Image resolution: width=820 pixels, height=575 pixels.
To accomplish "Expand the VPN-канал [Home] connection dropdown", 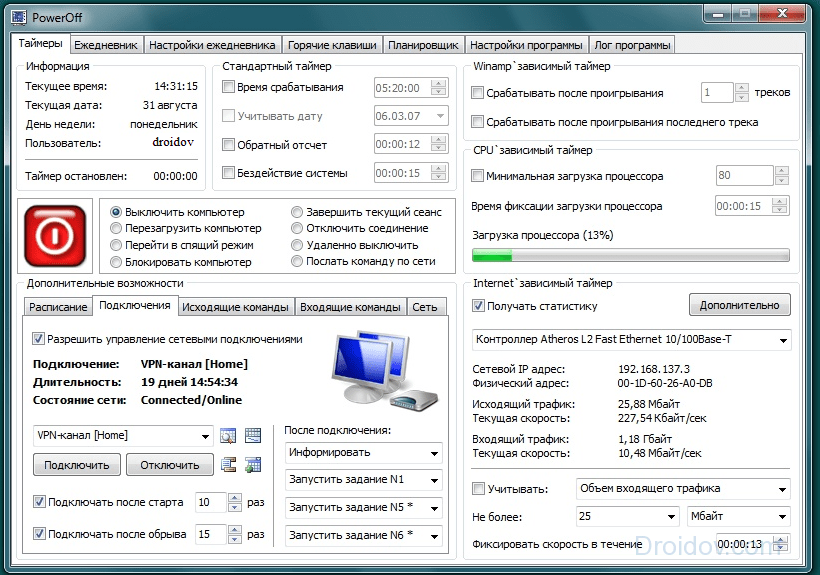I will (205, 435).
